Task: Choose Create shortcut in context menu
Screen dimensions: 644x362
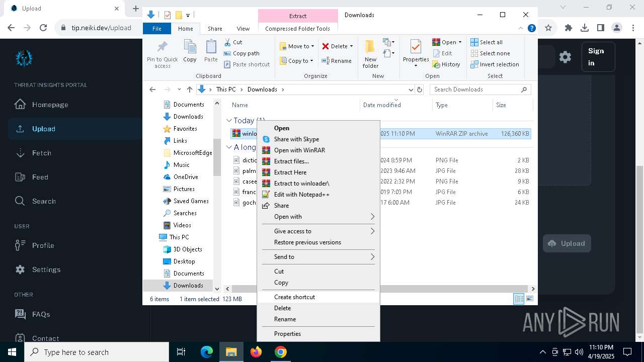Action: (x=318, y=297)
